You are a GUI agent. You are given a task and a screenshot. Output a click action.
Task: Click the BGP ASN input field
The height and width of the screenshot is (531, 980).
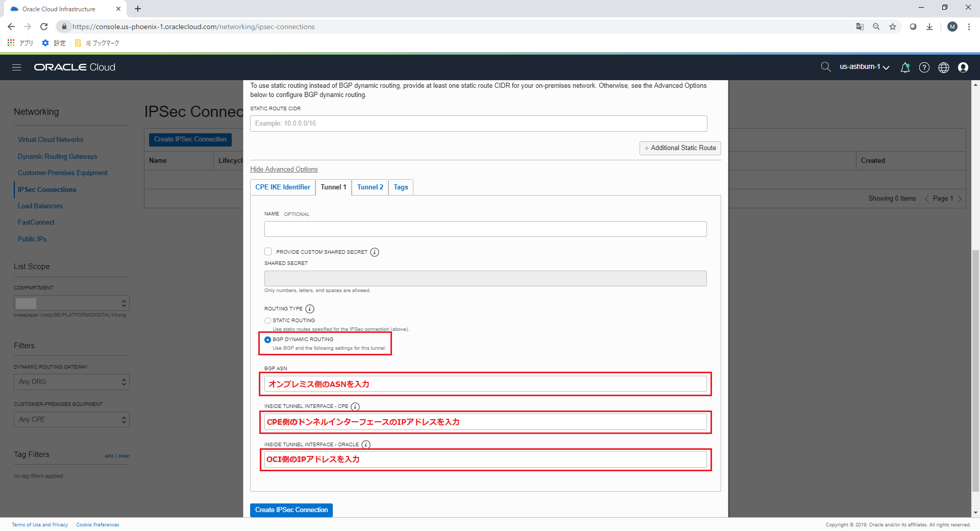[485, 384]
